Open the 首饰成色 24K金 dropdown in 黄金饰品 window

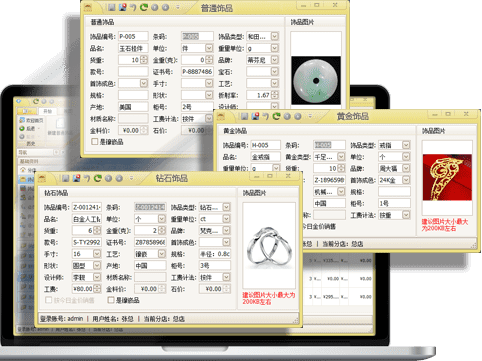click(406, 180)
